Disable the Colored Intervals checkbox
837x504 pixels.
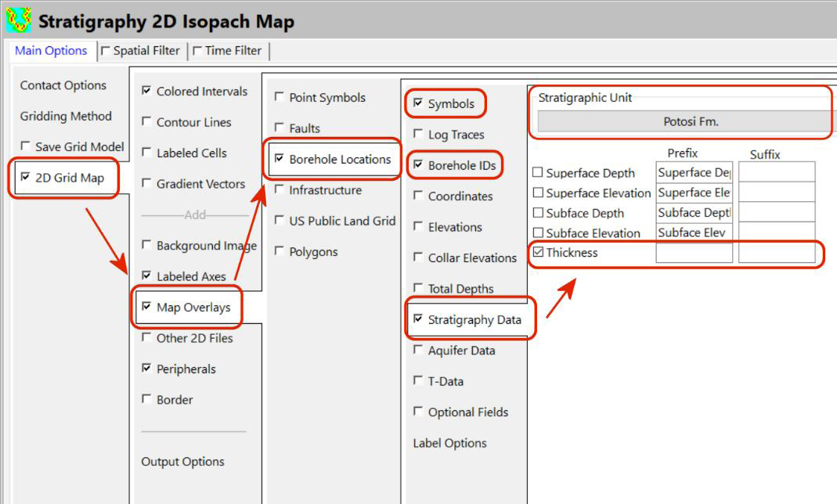[x=146, y=92]
